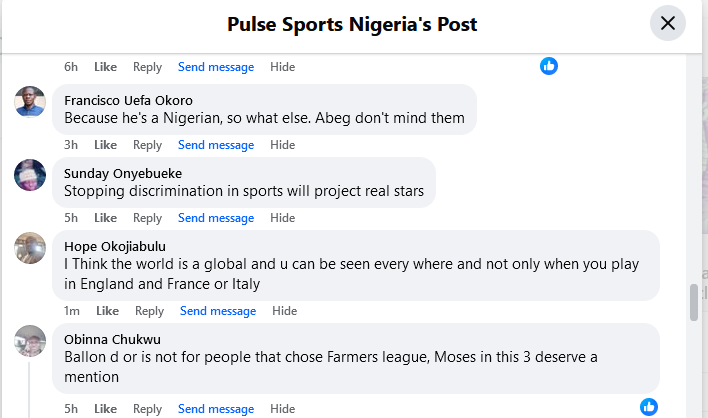
Task: Open Francisco Uefa Okoro's profile name link
Action: [x=128, y=100]
